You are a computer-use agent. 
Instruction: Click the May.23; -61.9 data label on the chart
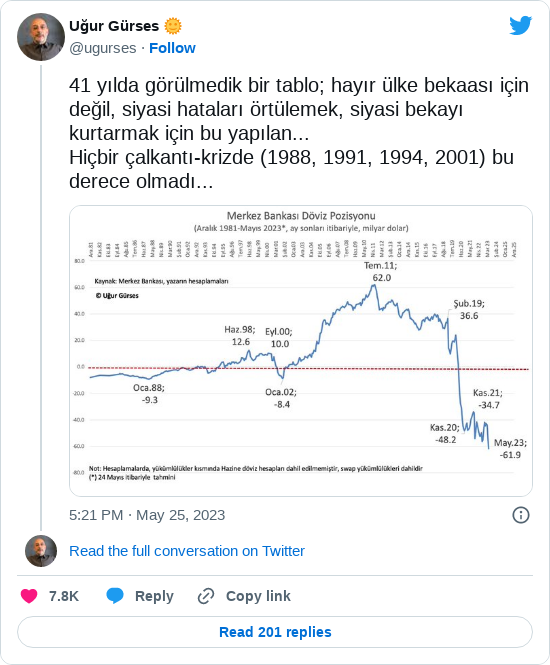click(x=510, y=449)
